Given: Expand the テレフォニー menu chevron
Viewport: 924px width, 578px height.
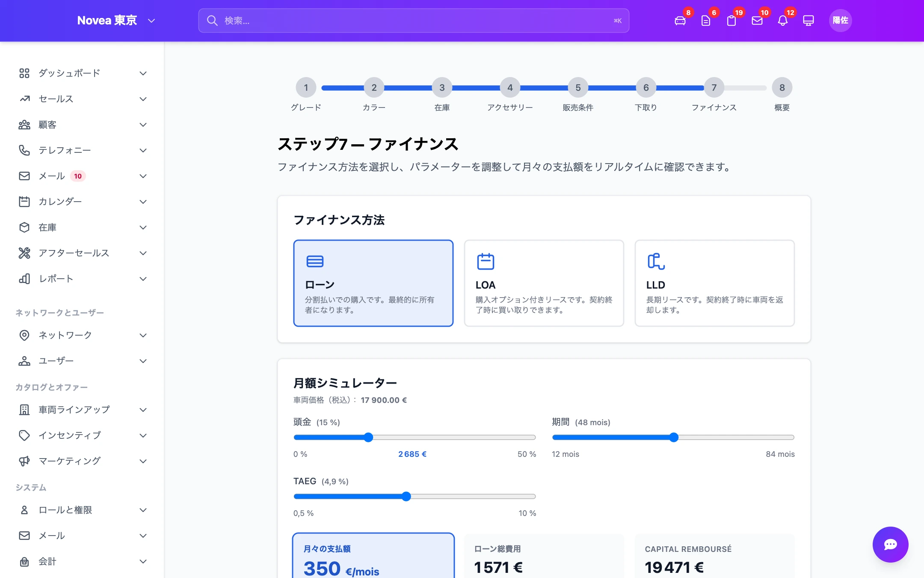Looking at the screenshot, I should [143, 150].
